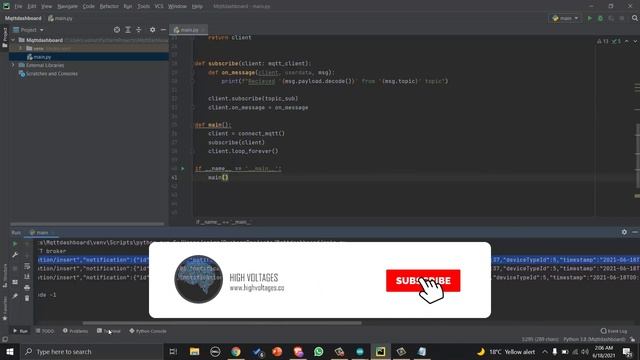Open Chrome from the taskbar
This screenshot has height=360, width=640.
[x=236, y=351]
